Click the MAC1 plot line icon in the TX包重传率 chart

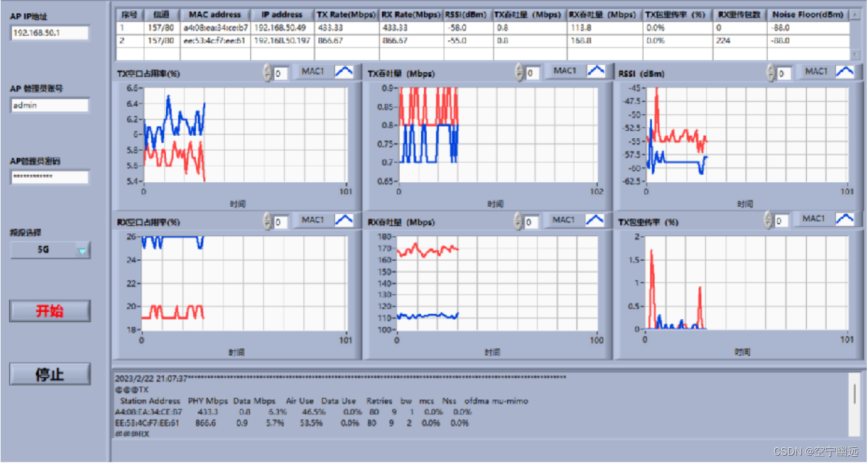click(x=844, y=219)
